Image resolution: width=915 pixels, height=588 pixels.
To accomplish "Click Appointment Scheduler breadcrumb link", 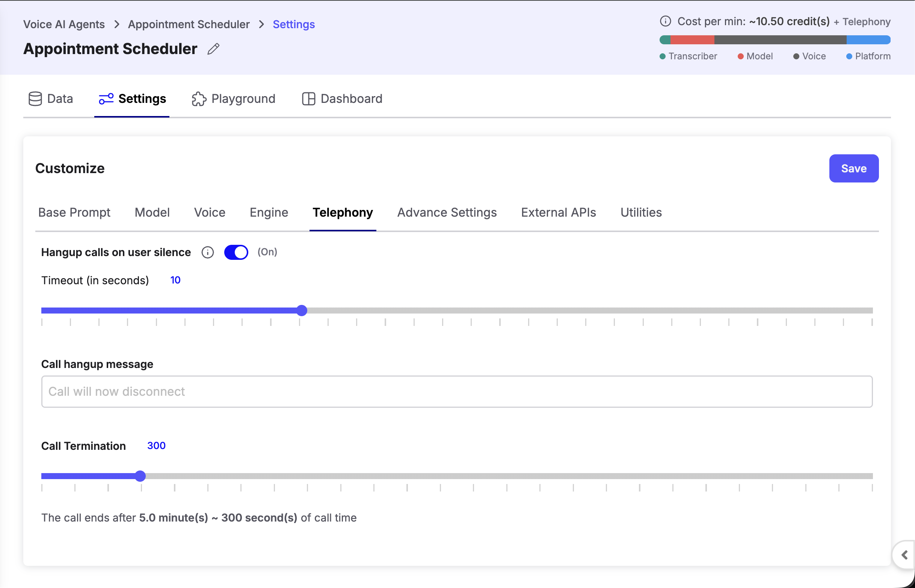I will tap(188, 24).
